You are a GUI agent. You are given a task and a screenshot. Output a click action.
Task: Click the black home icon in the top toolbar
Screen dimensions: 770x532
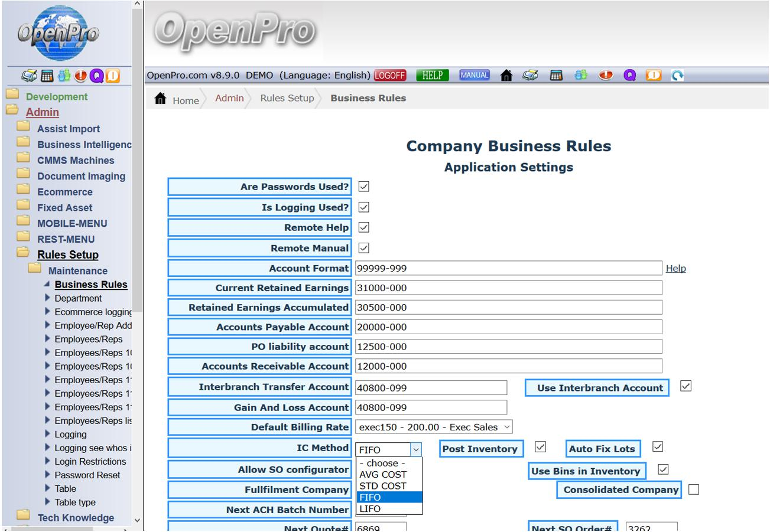(506, 76)
